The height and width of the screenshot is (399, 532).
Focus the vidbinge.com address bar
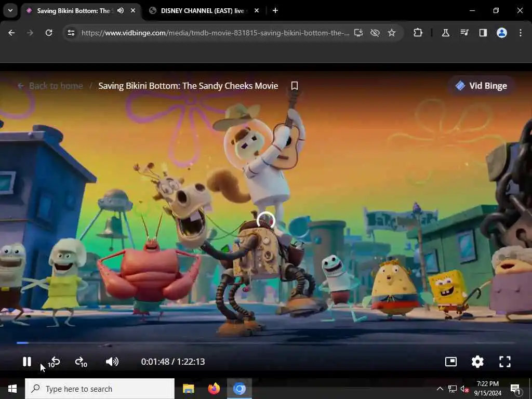click(215, 33)
